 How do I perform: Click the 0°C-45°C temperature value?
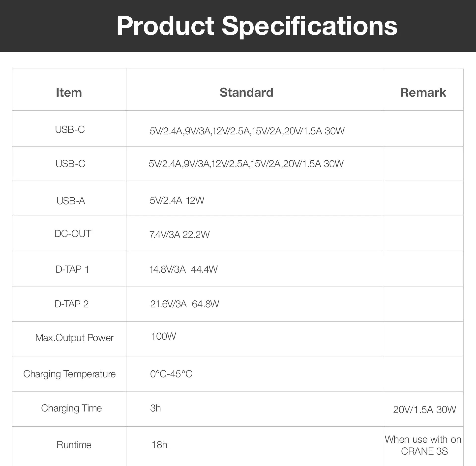(171, 374)
